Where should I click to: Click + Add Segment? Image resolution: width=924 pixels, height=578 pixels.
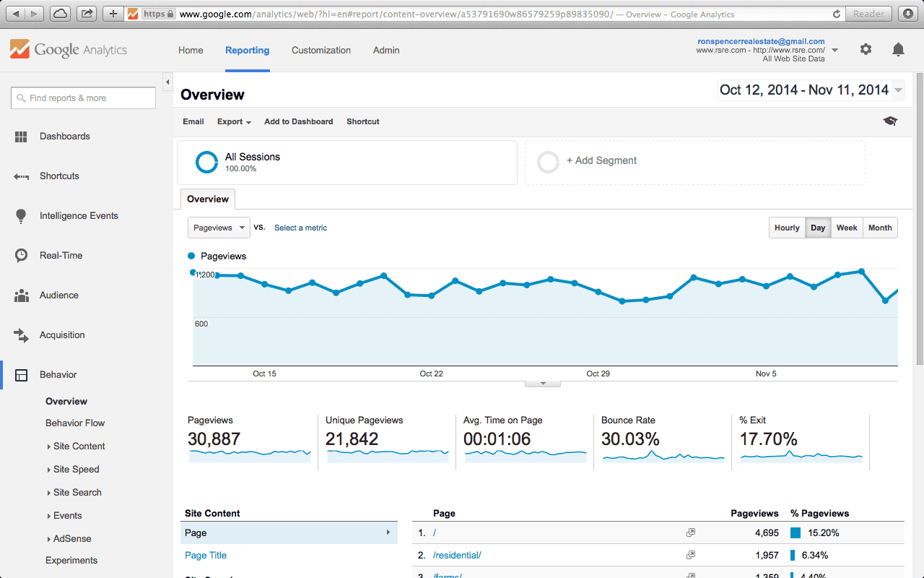point(601,161)
